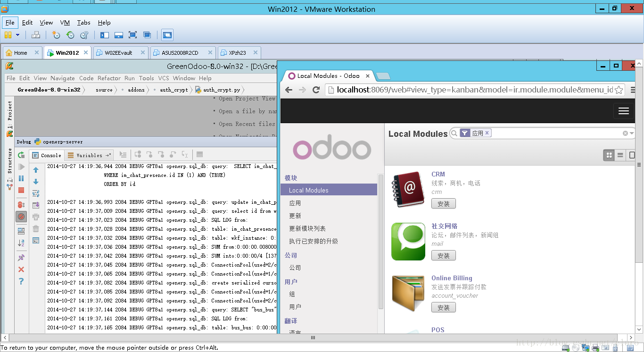Switch to the list view icon

620,155
